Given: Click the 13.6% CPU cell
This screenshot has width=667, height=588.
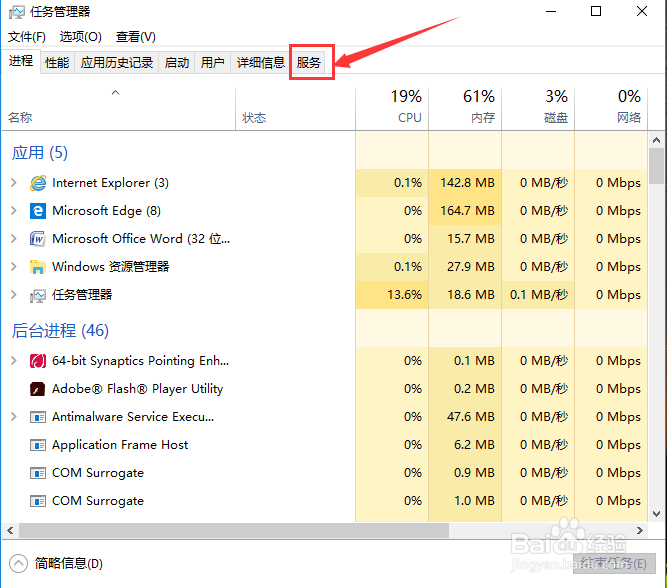Looking at the screenshot, I should [x=392, y=295].
